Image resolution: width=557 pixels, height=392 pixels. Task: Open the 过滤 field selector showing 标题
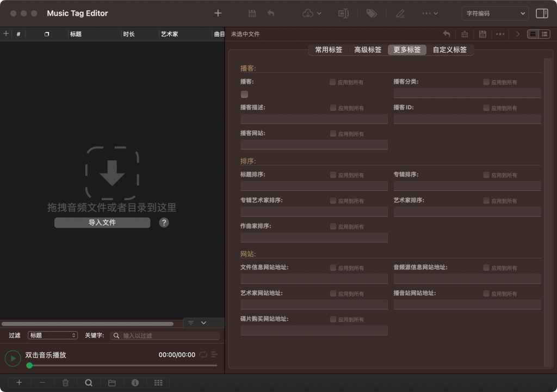point(52,335)
